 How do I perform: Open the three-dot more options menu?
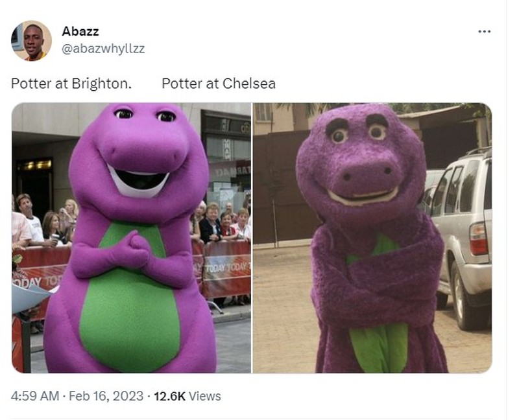[484, 31]
